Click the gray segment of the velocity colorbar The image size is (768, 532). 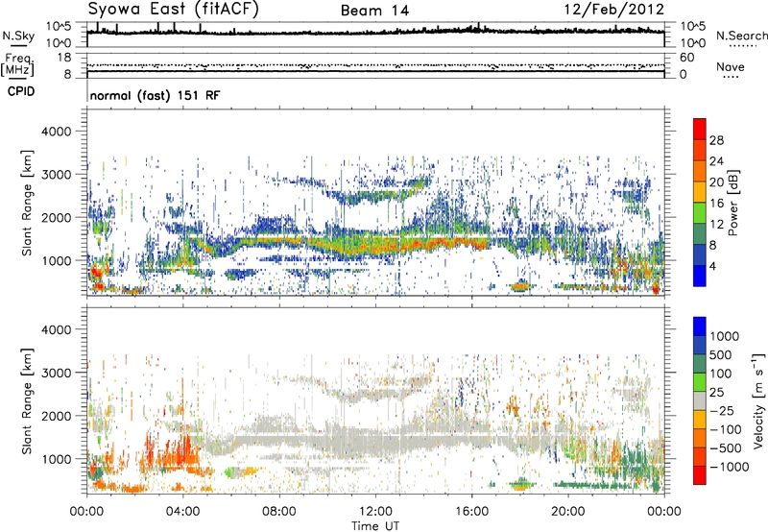pyautogui.click(x=700, y=400)
